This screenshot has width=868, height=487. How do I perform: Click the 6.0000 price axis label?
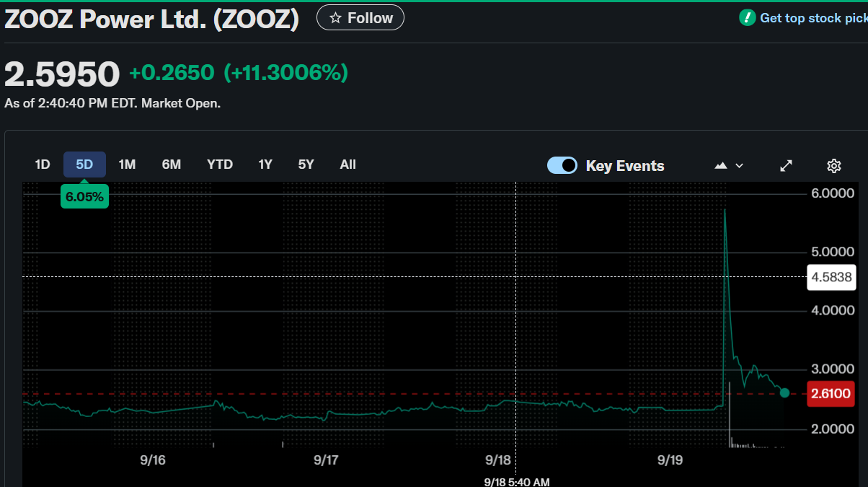831,193
